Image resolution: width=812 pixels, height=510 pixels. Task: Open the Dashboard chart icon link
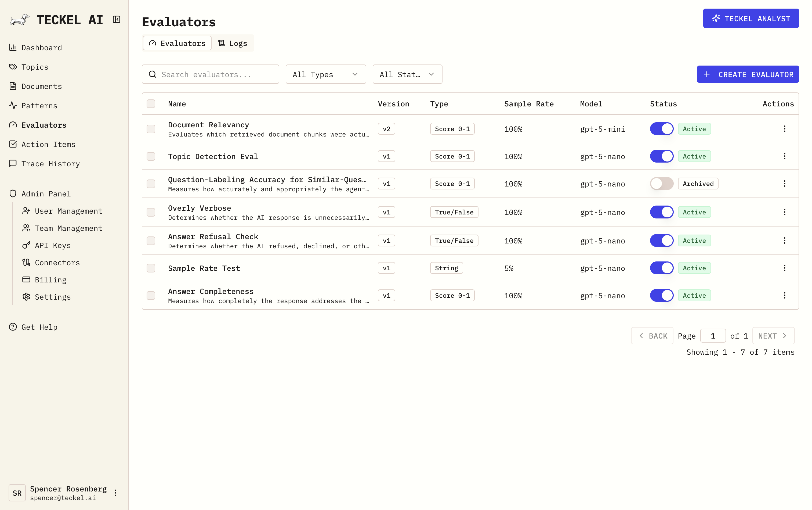pos(13,48)
